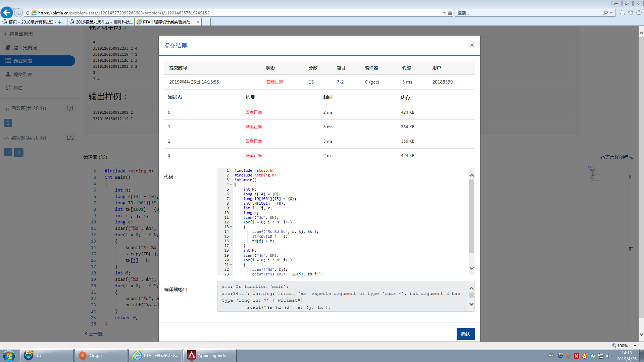Click the network tray icon

click(601, 356)
